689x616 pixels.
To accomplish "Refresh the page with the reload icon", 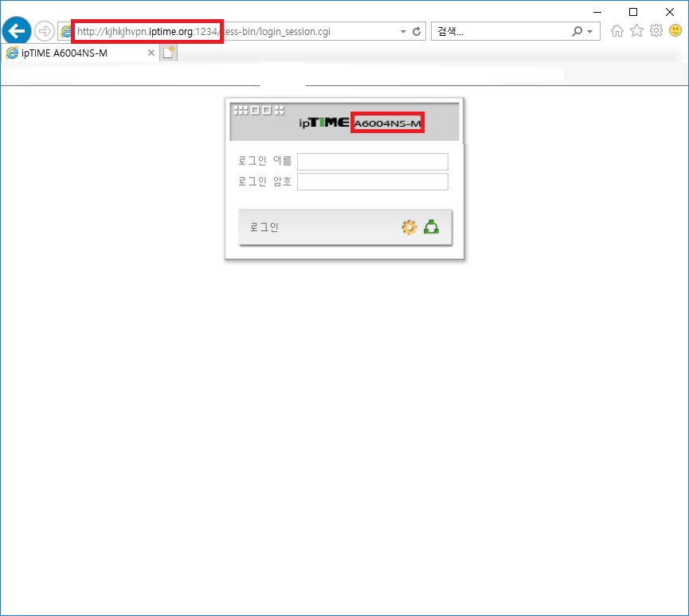I will (417, 31).
